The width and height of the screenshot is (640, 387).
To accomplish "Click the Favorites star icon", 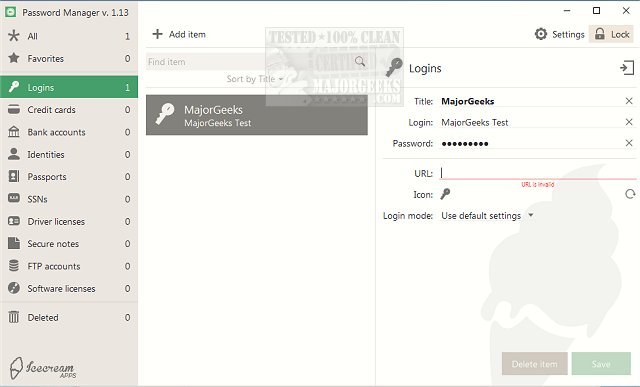I will tap(13, 58).
